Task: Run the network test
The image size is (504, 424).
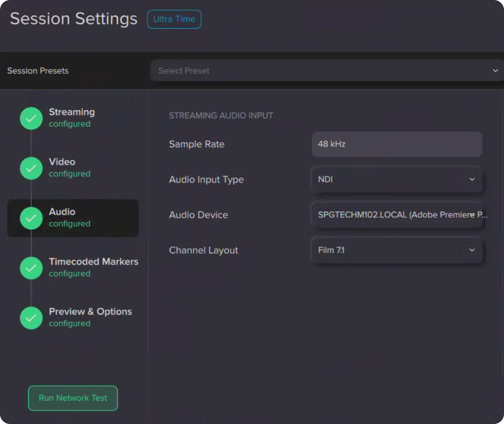Action: coord(73,398)
